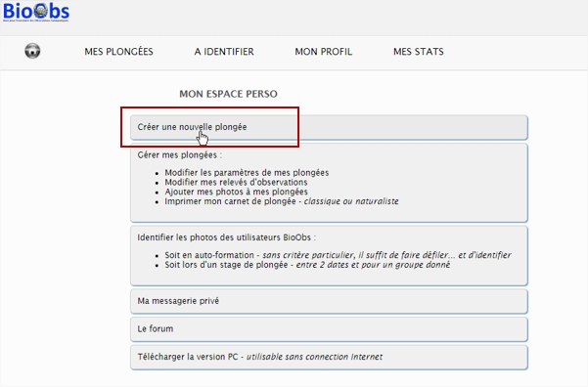Select Modifier les paramètres de mes plongées
This screenshot has height=387, width=588.
(x=247, y=173)
